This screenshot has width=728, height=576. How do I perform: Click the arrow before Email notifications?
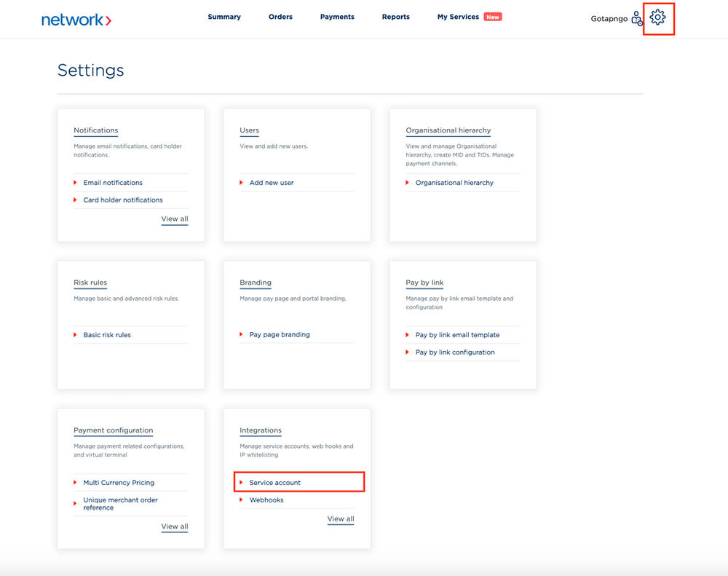point(76,182)
